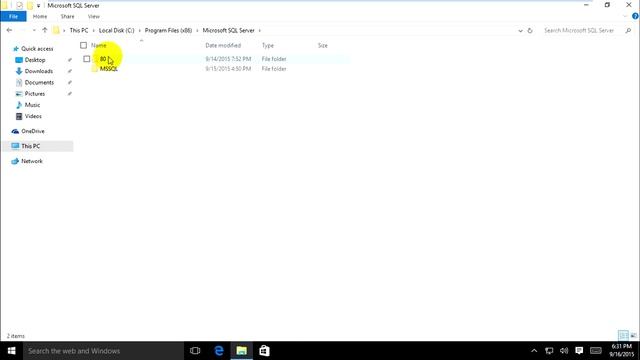Click Program Files (x86) breadcrumb
Viewport: 640px width, 360px height.
click(168, 30)
